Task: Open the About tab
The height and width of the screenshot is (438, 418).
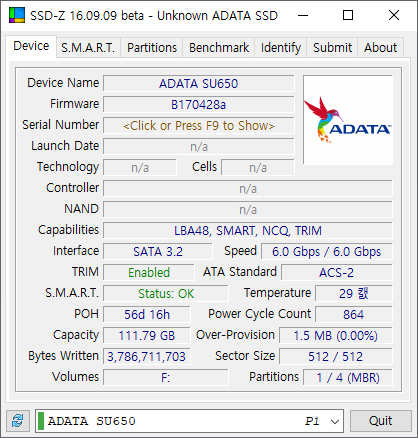Action: click(380, 48)
